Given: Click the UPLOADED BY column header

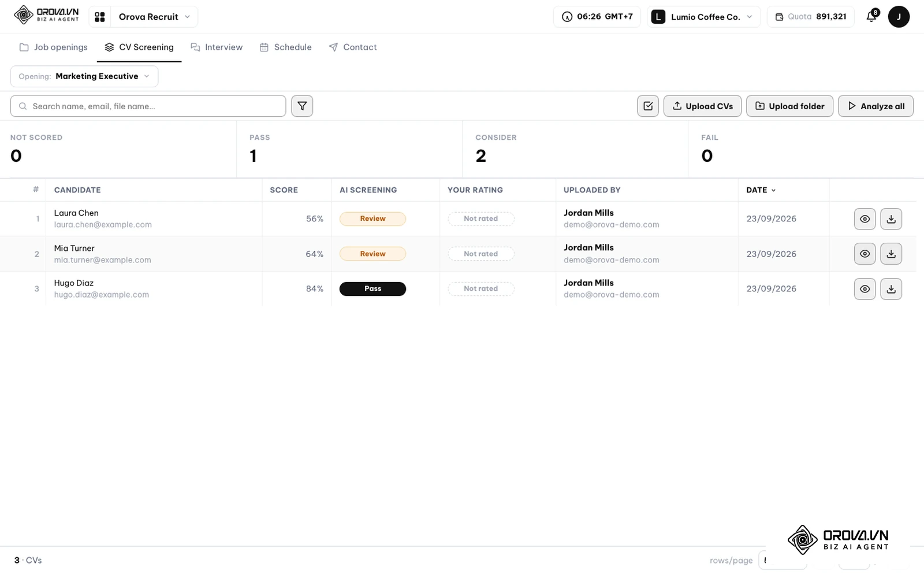Looking at the screenshot, I should point(592,190).
